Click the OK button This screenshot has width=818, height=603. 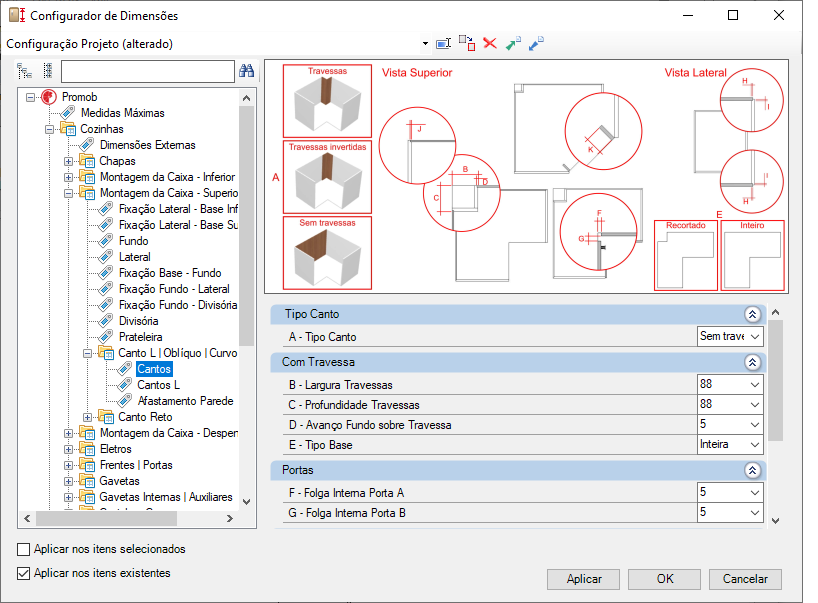[665, 579]
